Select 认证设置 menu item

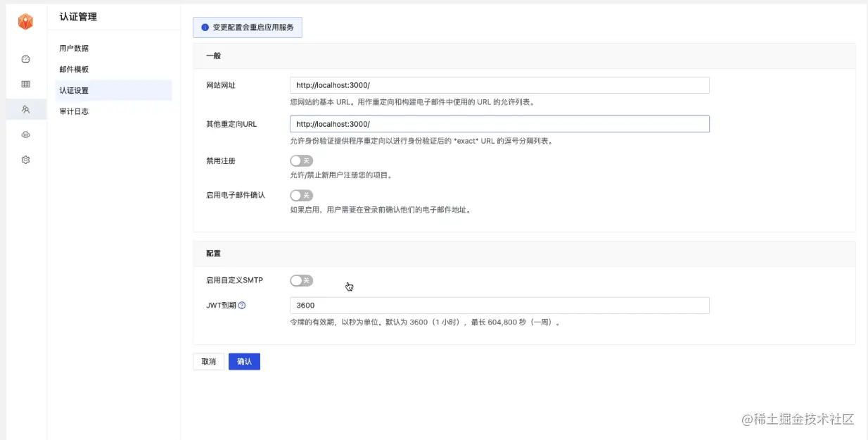pos(114,91)
